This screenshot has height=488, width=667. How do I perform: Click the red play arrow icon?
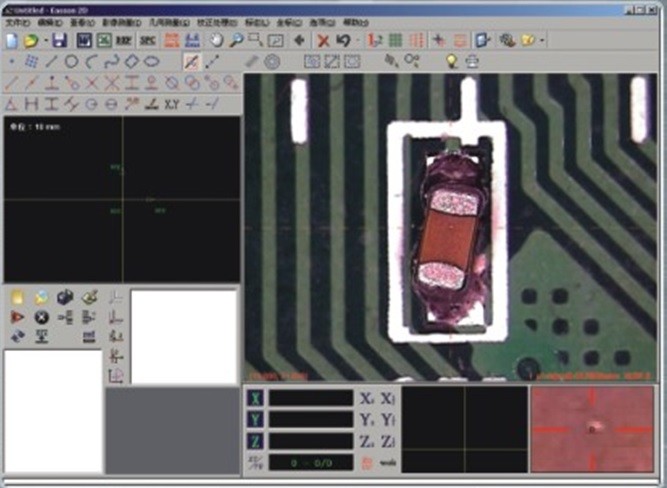coord(17,317)
